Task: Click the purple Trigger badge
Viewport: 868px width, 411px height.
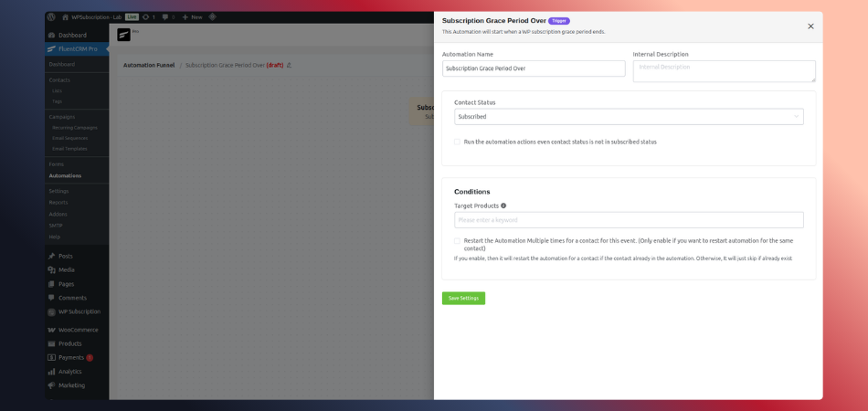Action: tap(559, 21)
